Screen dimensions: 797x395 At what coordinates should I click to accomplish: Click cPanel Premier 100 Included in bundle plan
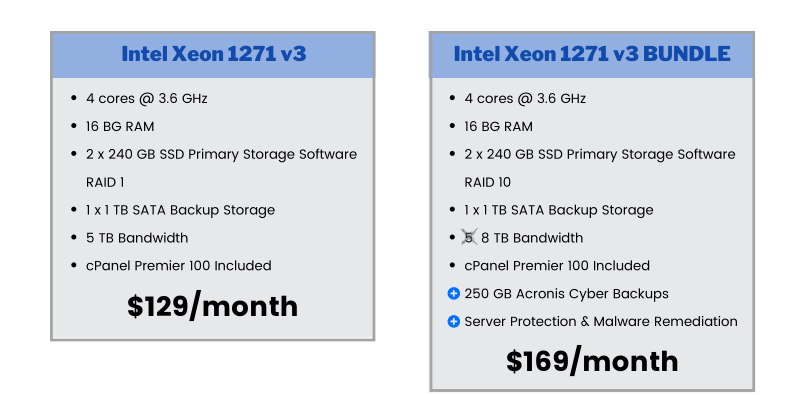click(x=557, y=266)
